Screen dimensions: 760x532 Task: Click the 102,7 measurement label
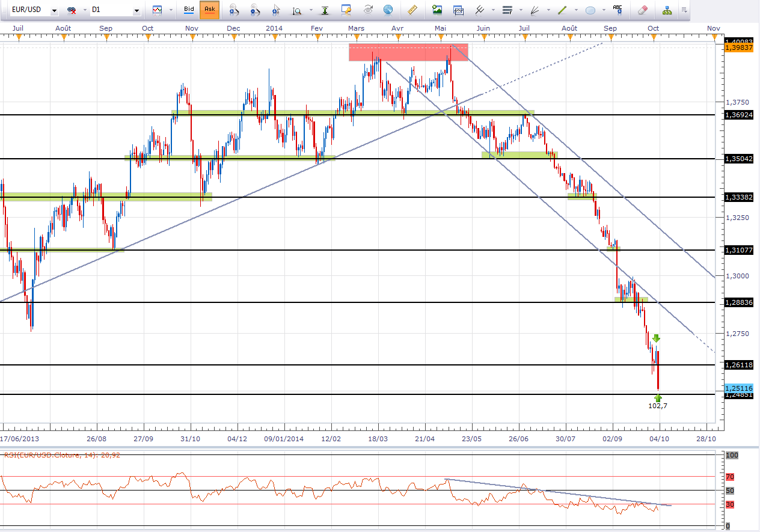[x=657, y=406]
